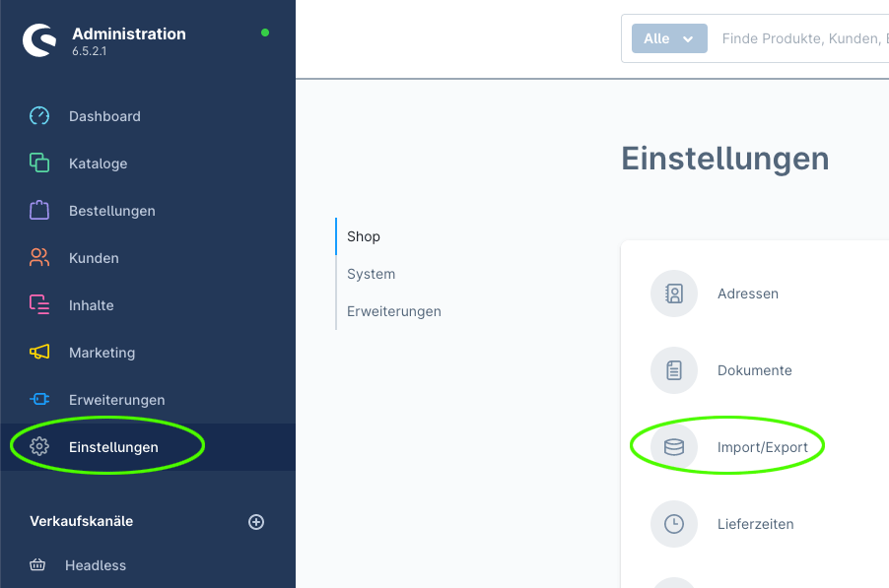Screen dimensions: 889x588
Task: Click the Inhalte layout icon
Action: point(39,304)
